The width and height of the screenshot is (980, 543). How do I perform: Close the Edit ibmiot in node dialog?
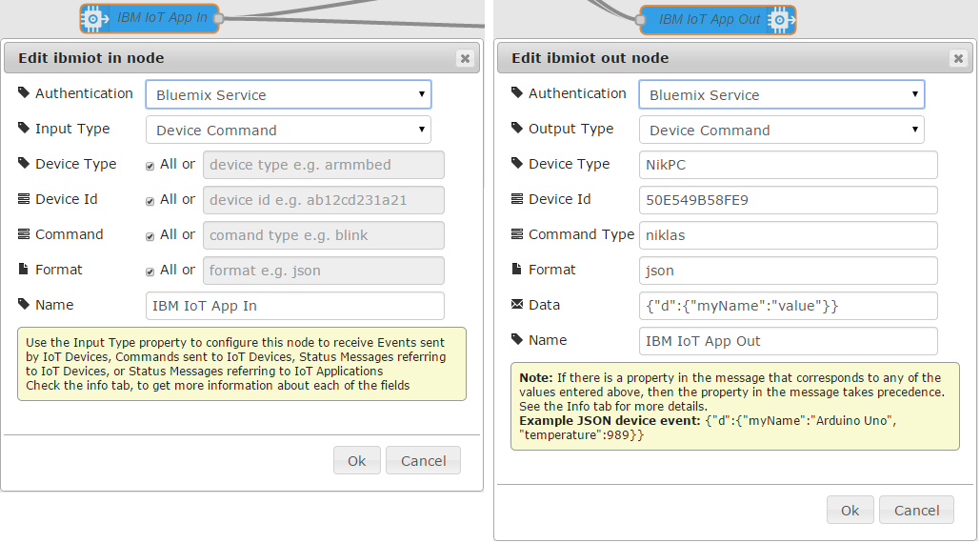[465, 58]
